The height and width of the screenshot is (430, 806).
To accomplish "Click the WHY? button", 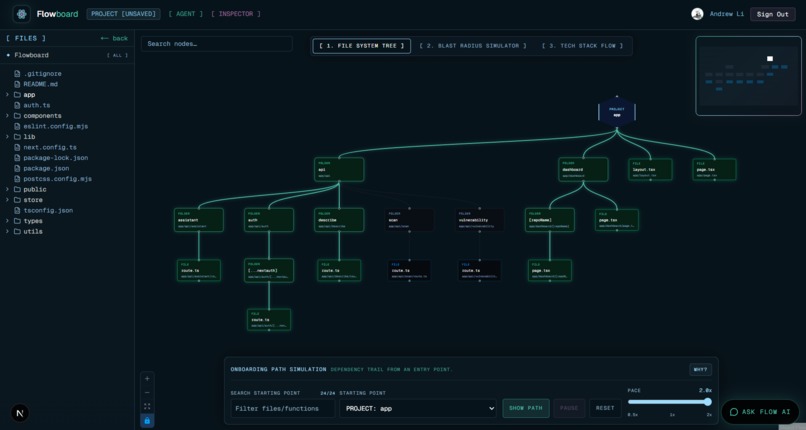I will 700,369.
